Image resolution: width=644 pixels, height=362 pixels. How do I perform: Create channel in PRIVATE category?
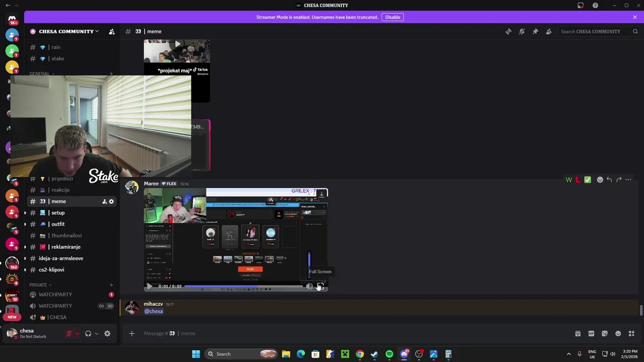[111, 285]
